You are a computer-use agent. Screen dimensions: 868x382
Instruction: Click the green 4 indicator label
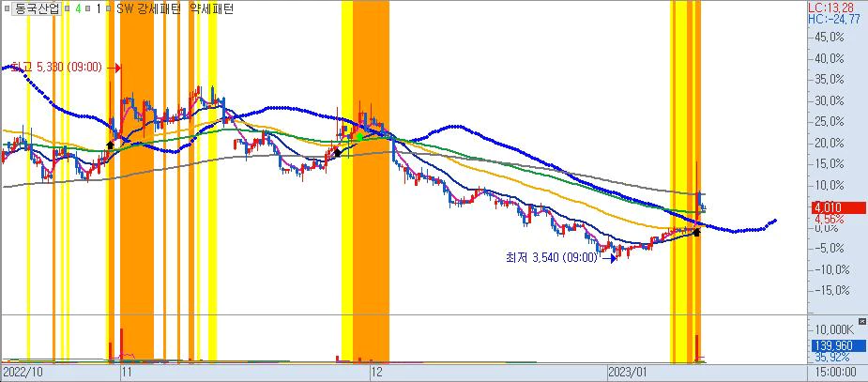78,8
